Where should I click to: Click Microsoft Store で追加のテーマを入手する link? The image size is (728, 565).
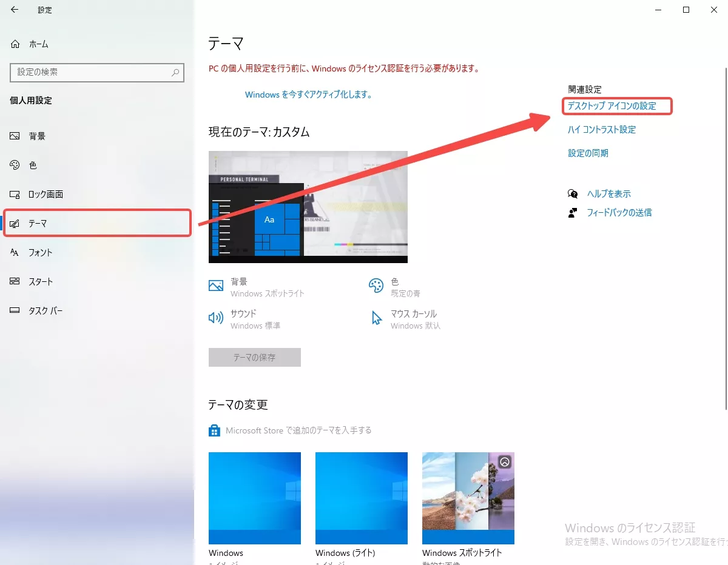pos(298,430)
